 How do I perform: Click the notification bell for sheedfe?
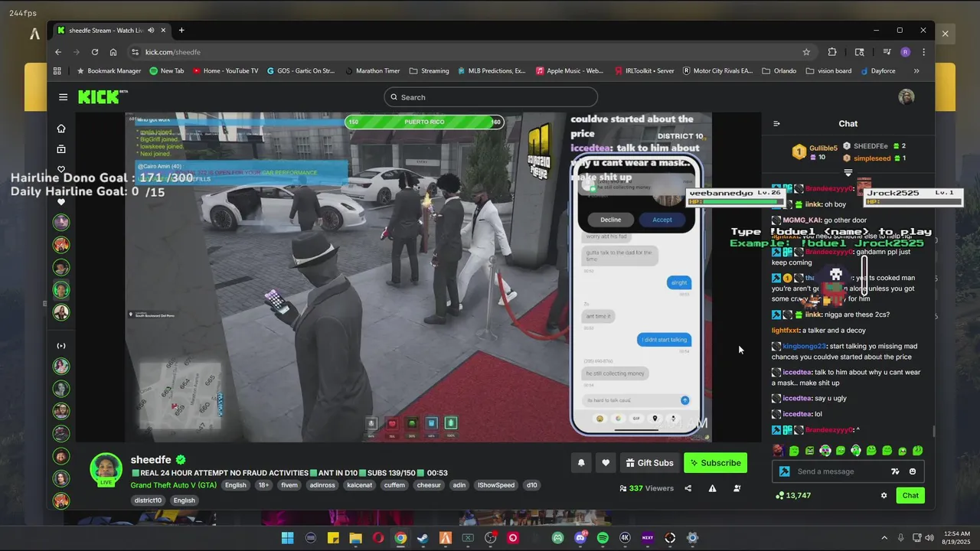click(581, 463)
